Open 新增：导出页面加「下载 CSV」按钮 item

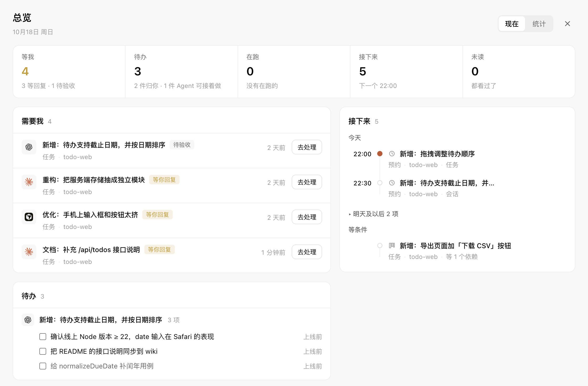coord(455,246)
